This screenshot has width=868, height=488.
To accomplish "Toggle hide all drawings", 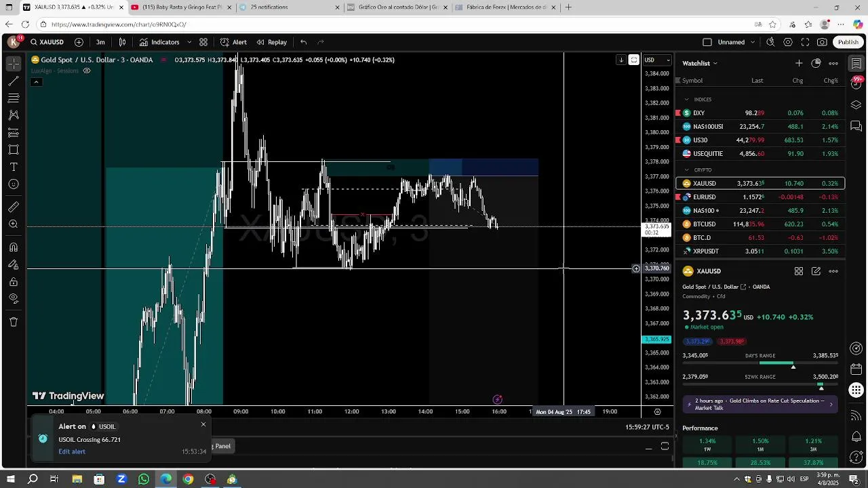I will coord(14,299).
